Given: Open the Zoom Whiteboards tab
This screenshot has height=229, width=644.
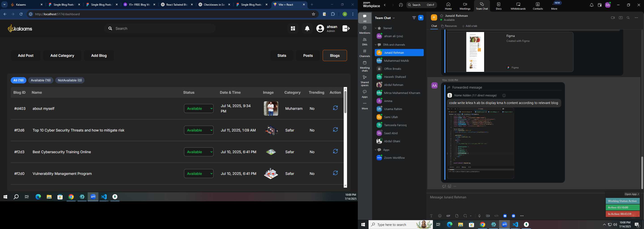Looking at the screenshot, I should [x=518, y=6].
